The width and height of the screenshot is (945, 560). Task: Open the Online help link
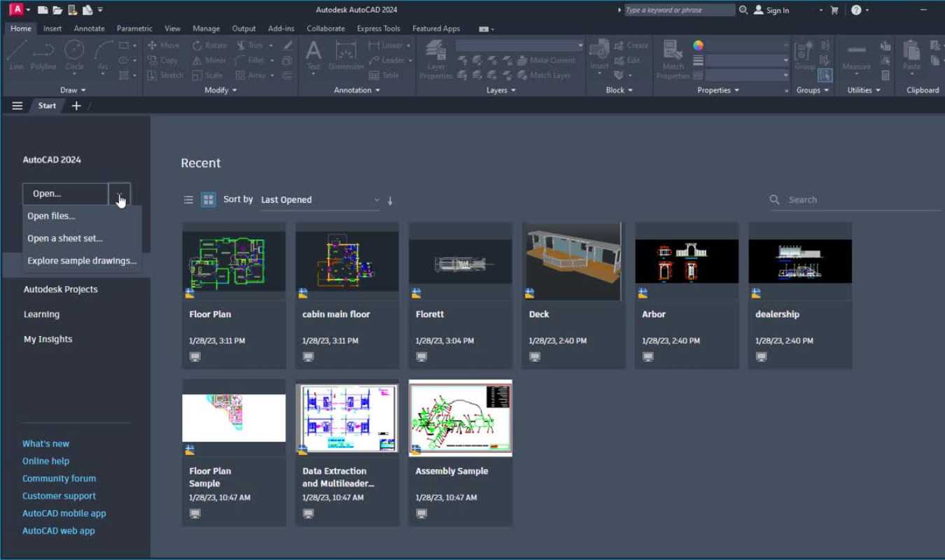click(x=45, y=461)
